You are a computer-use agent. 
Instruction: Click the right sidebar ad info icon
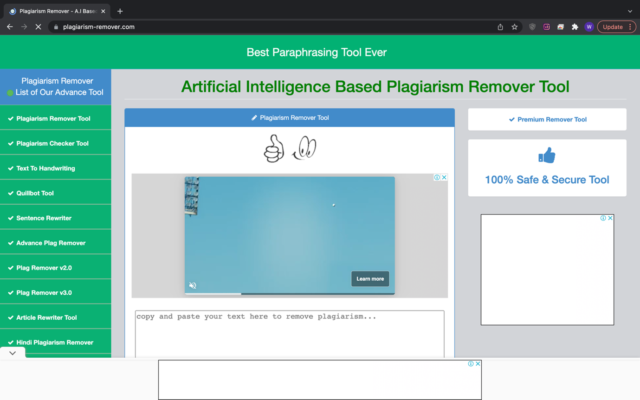tap(603, 218)
